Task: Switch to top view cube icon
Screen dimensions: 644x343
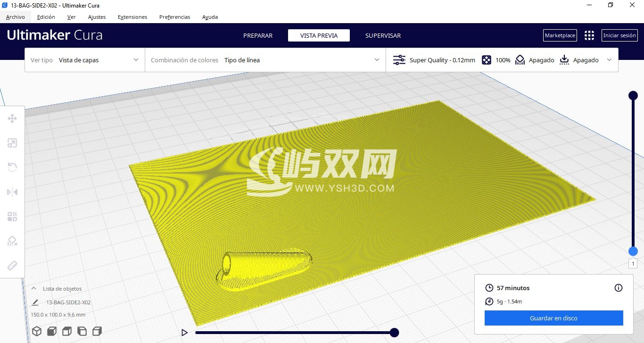Action: click(x=67, y=331)
